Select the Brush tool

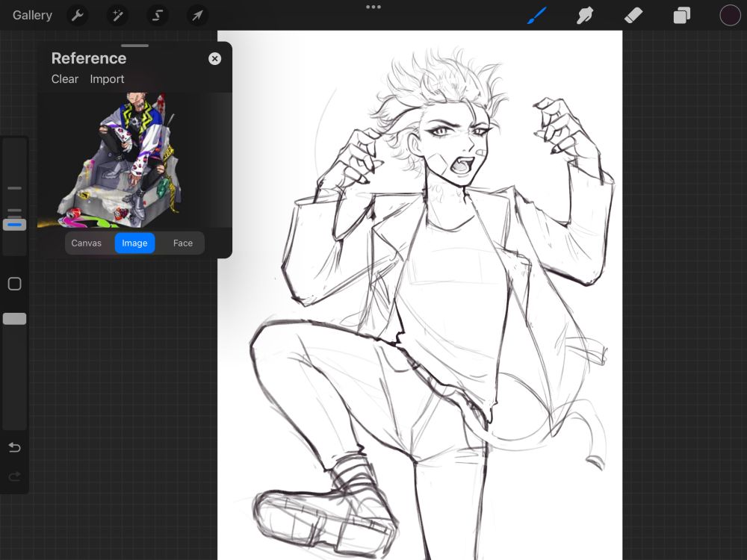point(537,15)
